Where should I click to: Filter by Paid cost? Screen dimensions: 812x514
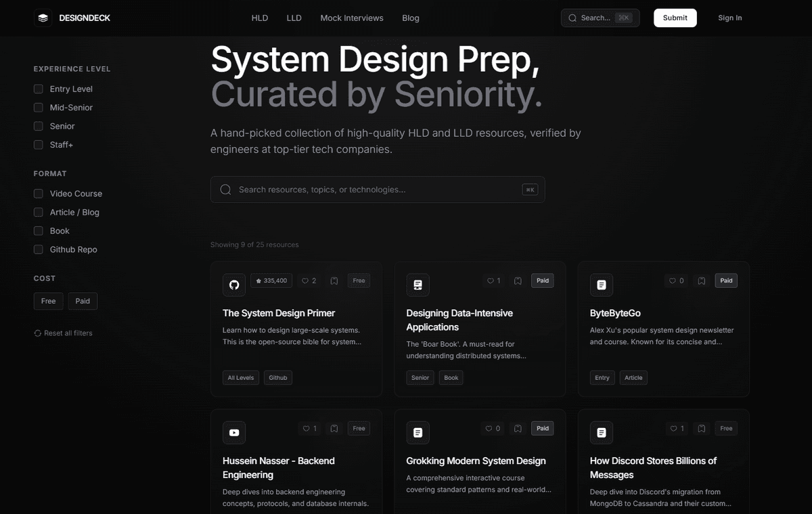(83, 301)
